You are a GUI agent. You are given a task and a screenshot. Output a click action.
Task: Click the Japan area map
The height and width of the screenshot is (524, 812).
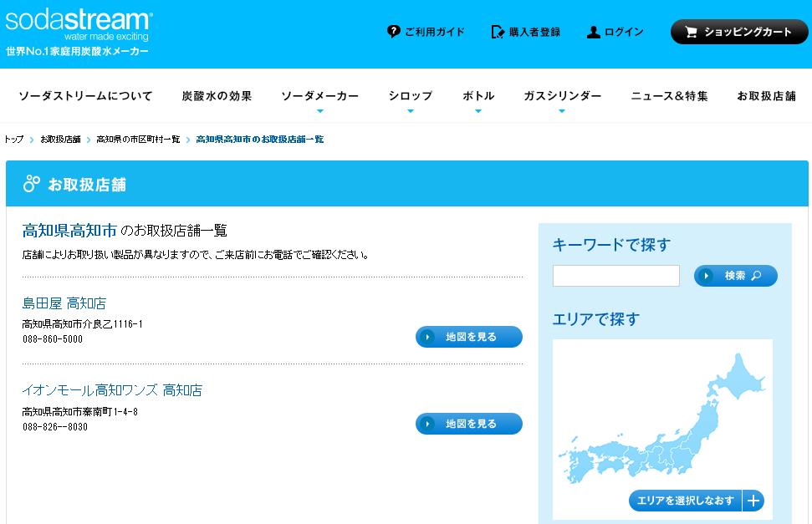point(662,419)
